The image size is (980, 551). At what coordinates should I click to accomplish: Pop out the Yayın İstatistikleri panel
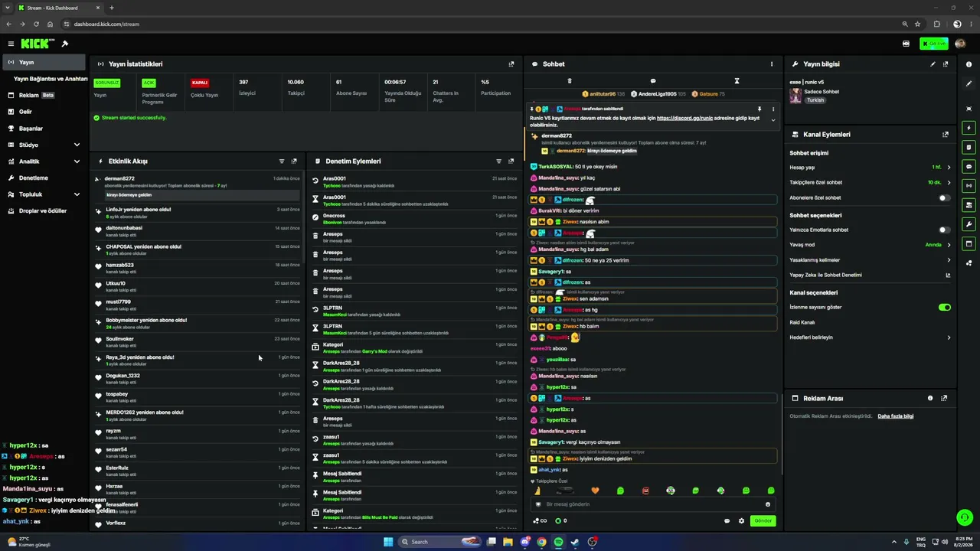tap(511, 64)
